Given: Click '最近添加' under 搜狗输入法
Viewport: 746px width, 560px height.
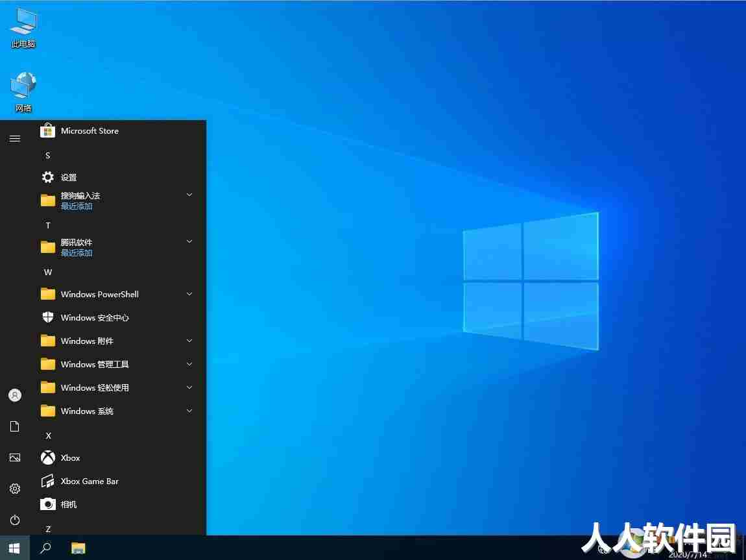Looking at the screenshot, I should [77, 206].
